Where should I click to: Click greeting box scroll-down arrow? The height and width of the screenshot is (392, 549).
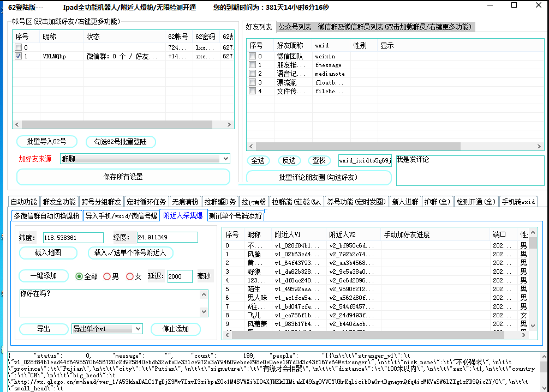click(204, 311)
